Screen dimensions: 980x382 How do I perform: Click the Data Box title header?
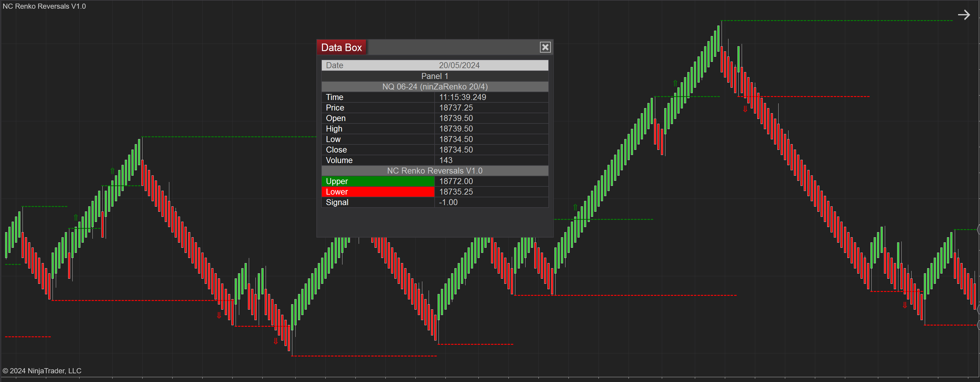[341, 47]
